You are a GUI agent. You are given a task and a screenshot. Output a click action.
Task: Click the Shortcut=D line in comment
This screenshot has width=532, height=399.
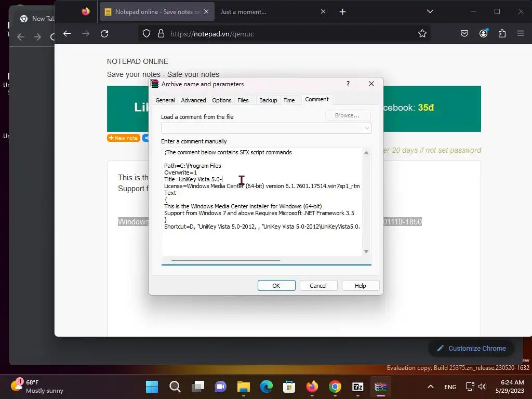262,227
